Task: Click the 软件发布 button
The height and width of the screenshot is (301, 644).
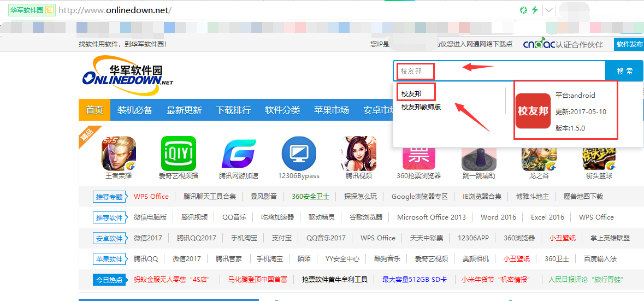Action: (629, 44)
